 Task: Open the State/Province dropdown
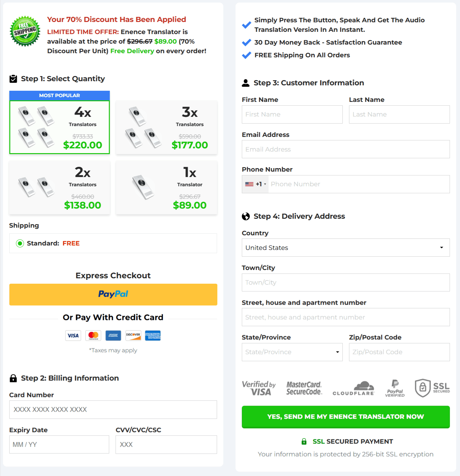(292, 352)
